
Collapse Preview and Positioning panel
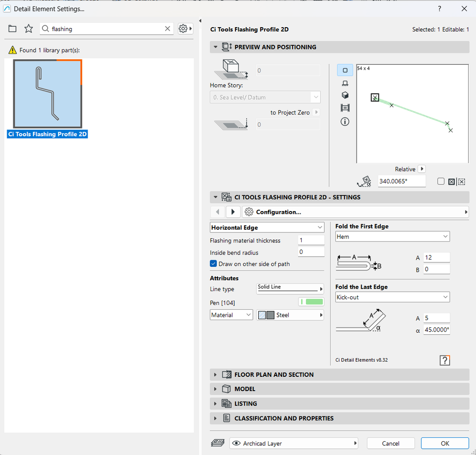[215, 47]
